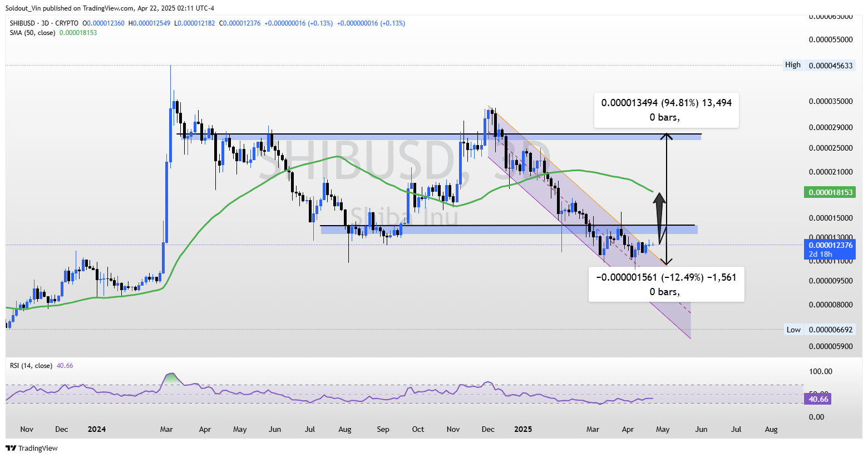Click the High label beside 0.000045633
The image size is (868, 458).
click(x=793, y=65)
